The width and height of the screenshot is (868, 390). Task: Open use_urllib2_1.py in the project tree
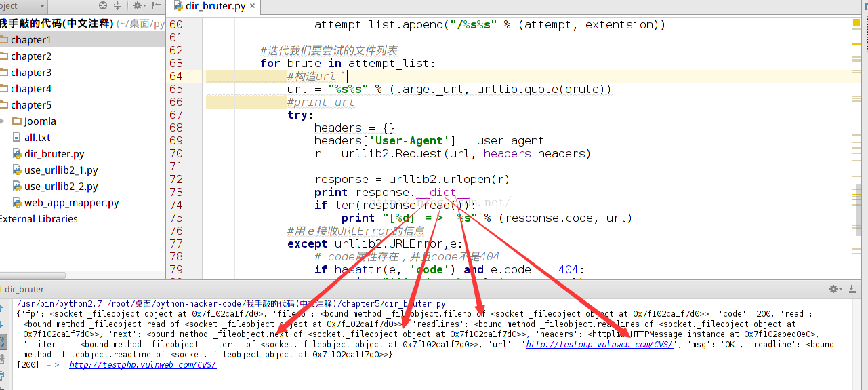[x=61, y=170]
